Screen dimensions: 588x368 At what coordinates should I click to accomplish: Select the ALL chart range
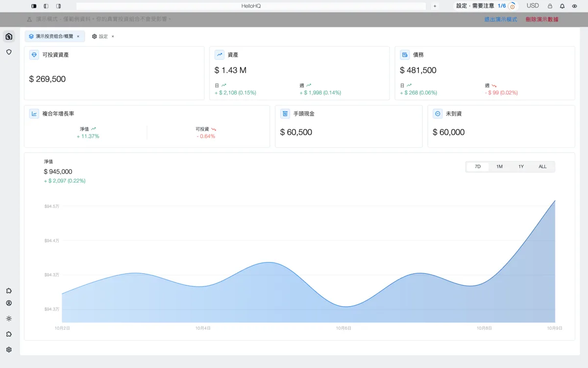point(542,167)
